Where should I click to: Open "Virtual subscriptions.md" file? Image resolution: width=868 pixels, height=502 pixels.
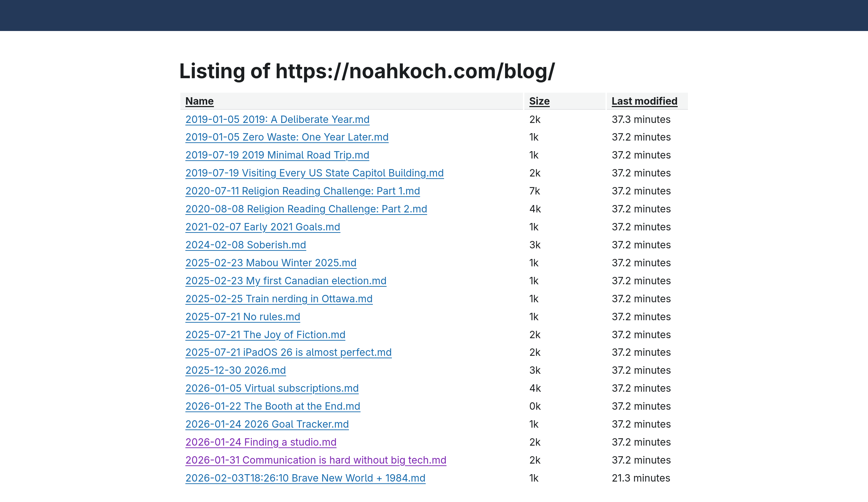coord(272,388)
